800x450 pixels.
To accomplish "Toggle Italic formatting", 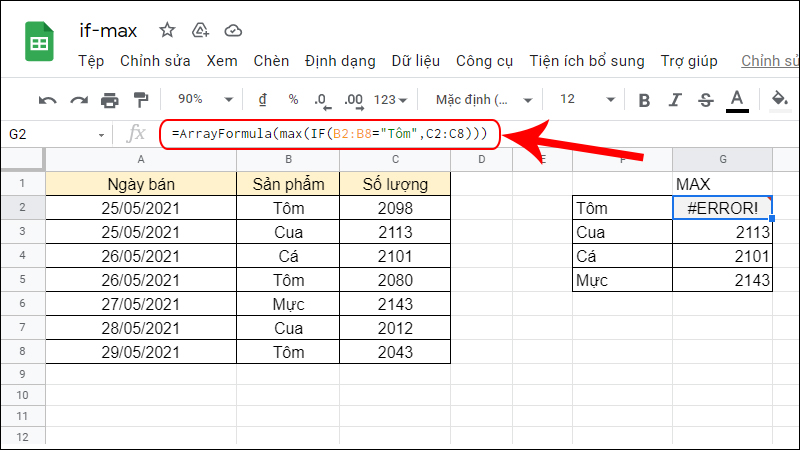I will pos(675,100).
